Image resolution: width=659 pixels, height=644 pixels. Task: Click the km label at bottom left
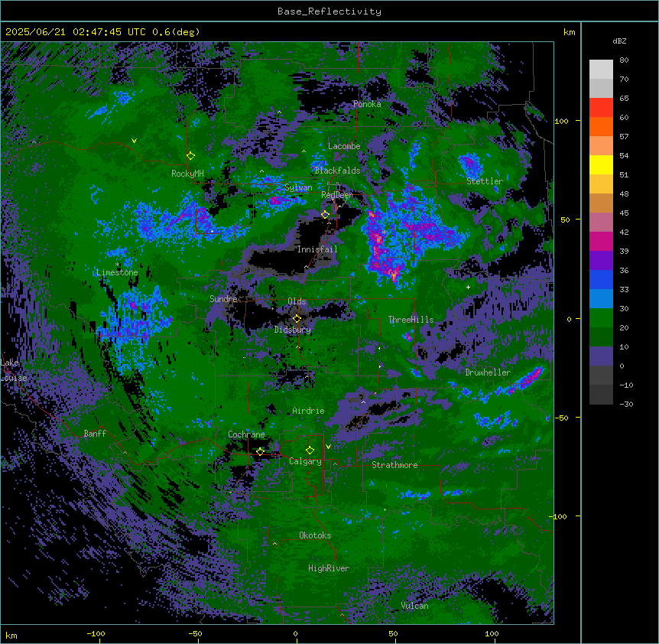(11, 635)
